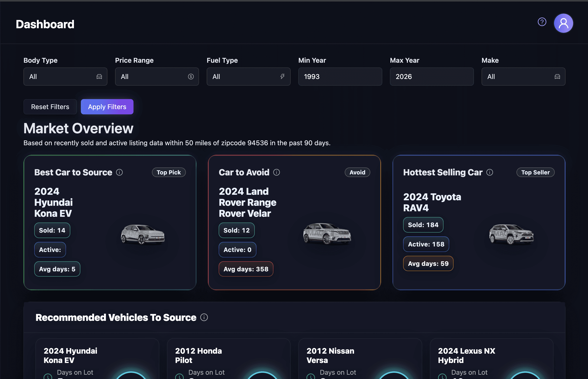The image size is (588, 379).
Task: Open the Body Type dropdown
Action: tap(65, 77)
